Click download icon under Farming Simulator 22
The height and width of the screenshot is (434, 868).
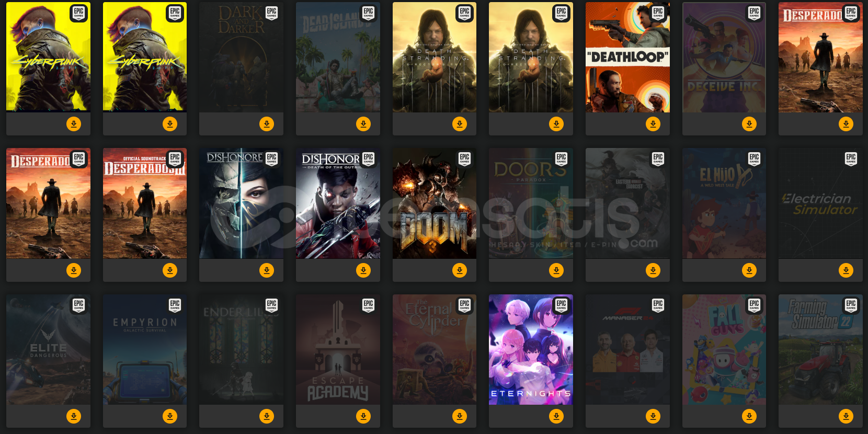(846, 416)
